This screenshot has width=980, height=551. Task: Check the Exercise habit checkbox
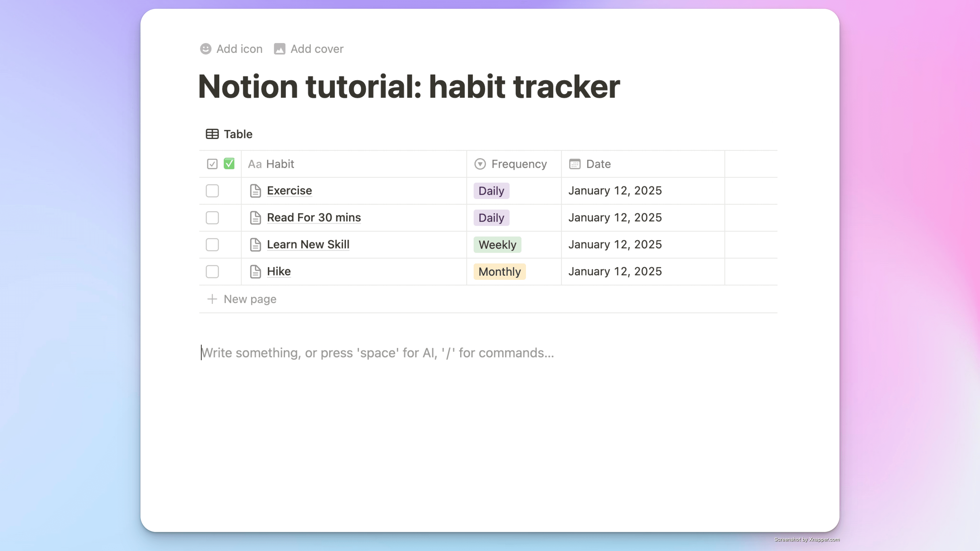tap(212, 191)
